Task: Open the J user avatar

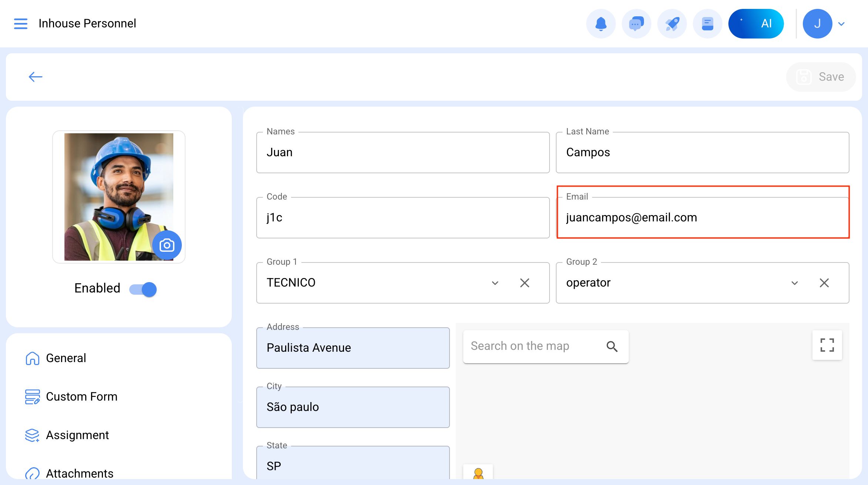Action: point(817,24)
